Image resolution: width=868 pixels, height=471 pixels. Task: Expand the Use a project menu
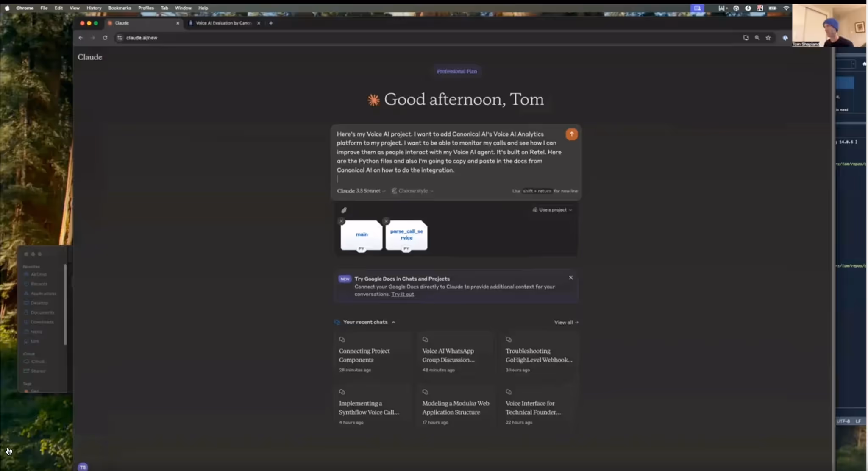tap(552, 210)
